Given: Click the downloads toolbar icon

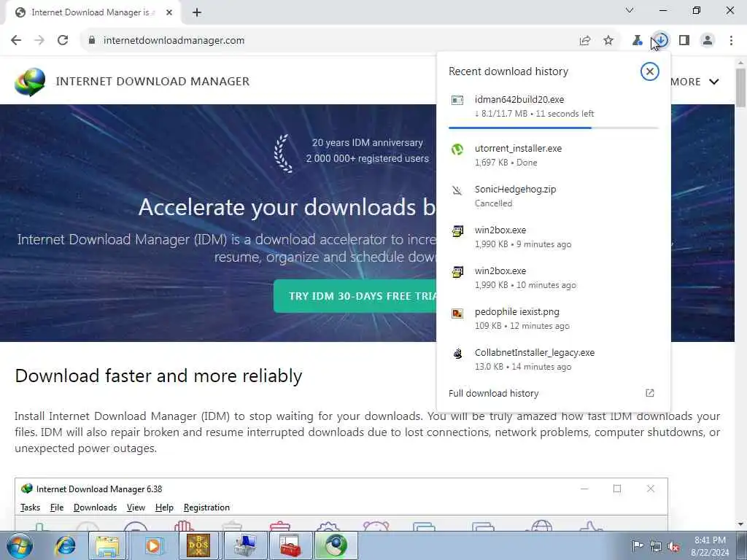Looking at the screenshot, I should (x=661, y=41).
